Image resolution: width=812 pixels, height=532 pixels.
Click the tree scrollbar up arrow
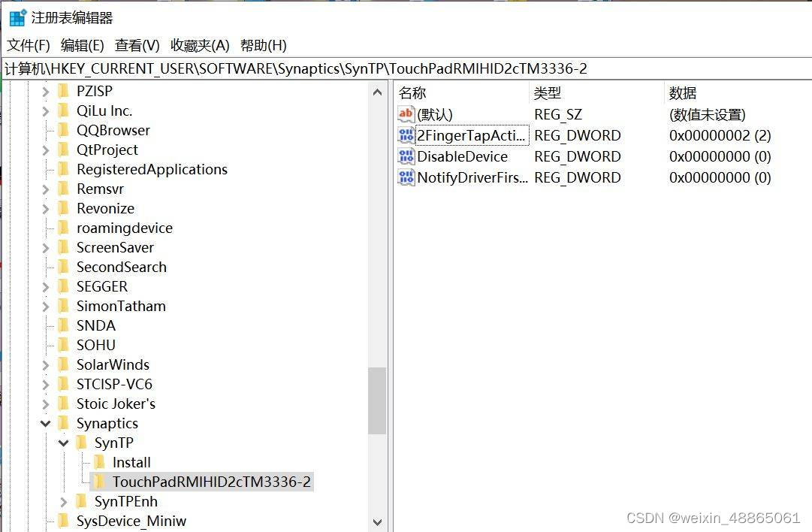coord(378,92)
